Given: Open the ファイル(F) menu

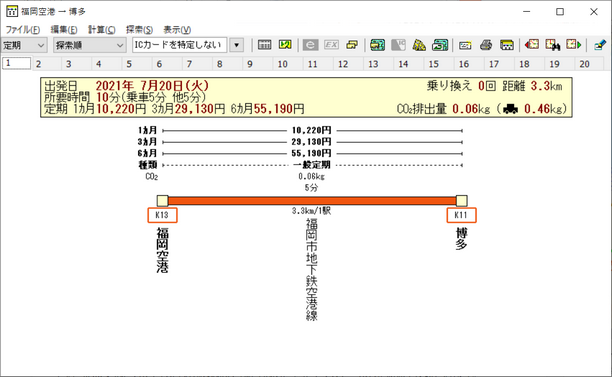Looking at the screenshot, I should click(x=23, y=30).
